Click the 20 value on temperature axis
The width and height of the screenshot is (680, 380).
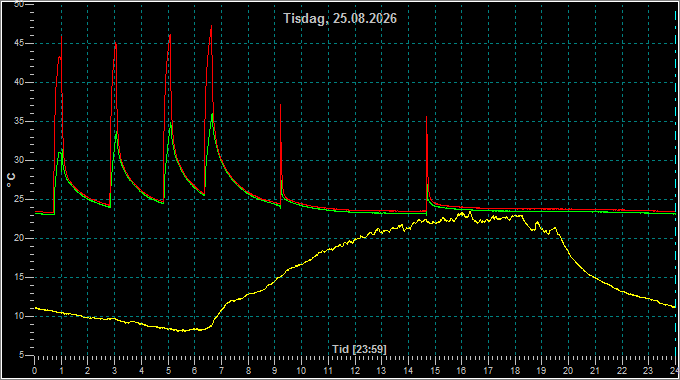[x=19, y=238]
